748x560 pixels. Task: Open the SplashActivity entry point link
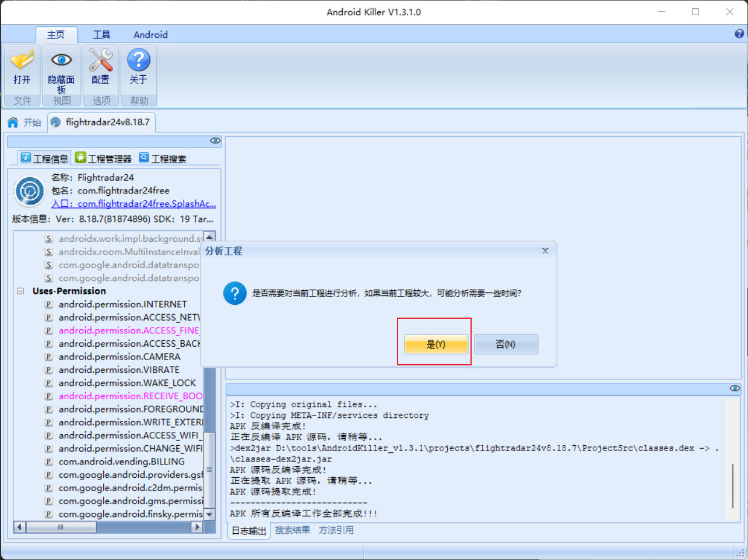pos(143,204)
